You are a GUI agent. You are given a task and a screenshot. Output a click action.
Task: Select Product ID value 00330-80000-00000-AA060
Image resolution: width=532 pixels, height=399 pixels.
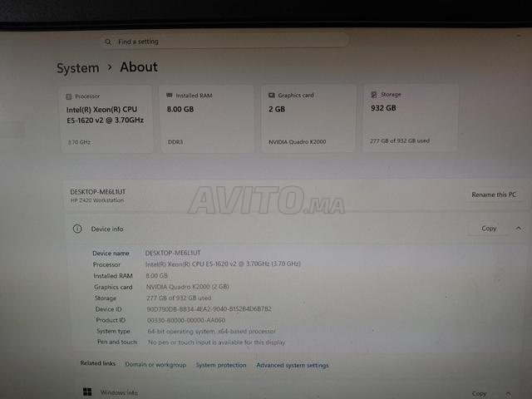pyautogui.click(x=186, y=320)
